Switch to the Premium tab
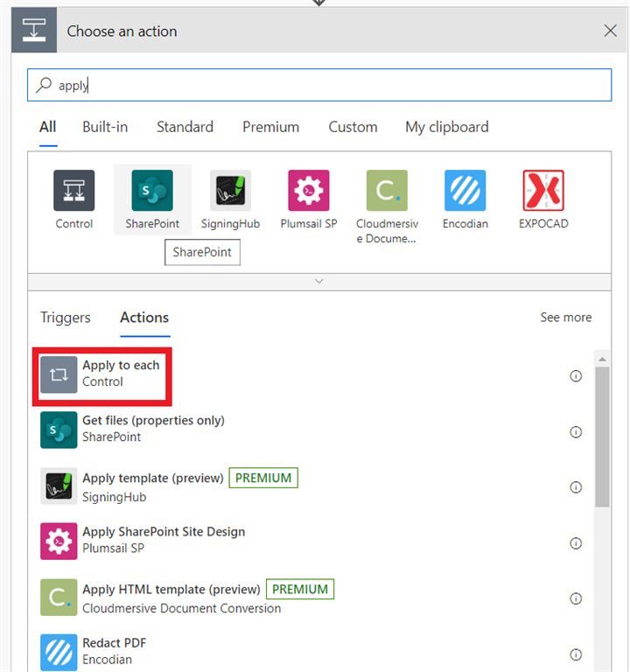This screenshot has width=630, height=672. click(271, 127)
